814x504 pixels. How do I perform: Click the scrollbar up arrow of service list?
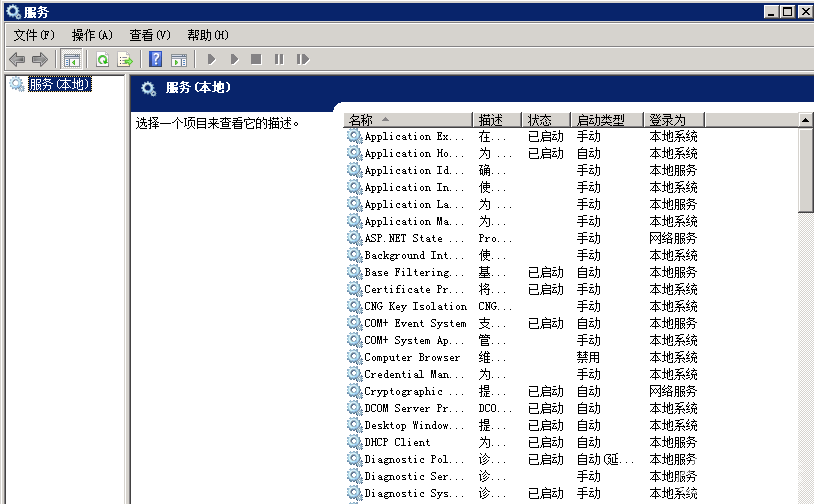tap(805, 120)
